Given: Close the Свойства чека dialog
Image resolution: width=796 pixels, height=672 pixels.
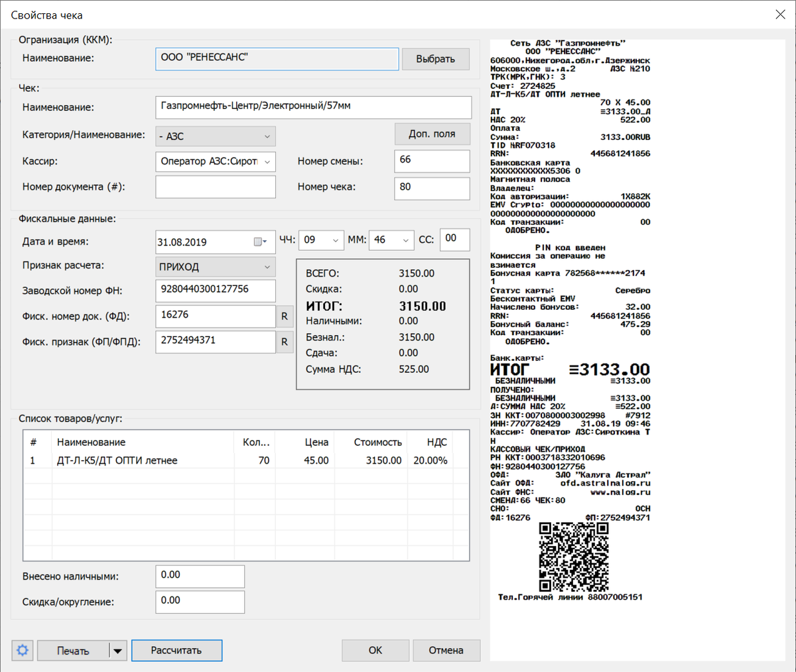Looking at the screenshot, I should 780,15.
